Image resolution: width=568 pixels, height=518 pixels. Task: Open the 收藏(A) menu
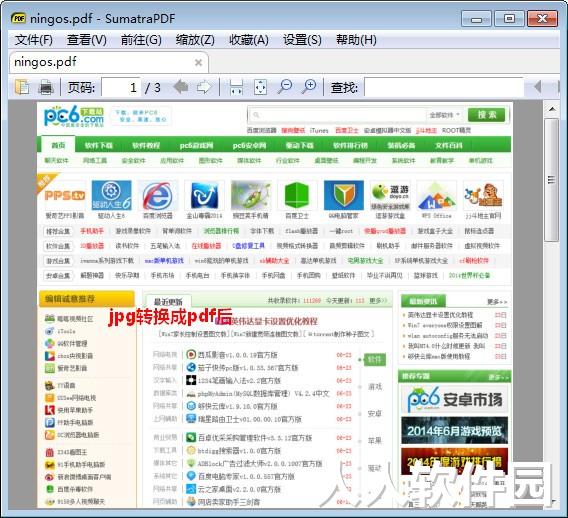pyautogui.click(x=249, y=40)
